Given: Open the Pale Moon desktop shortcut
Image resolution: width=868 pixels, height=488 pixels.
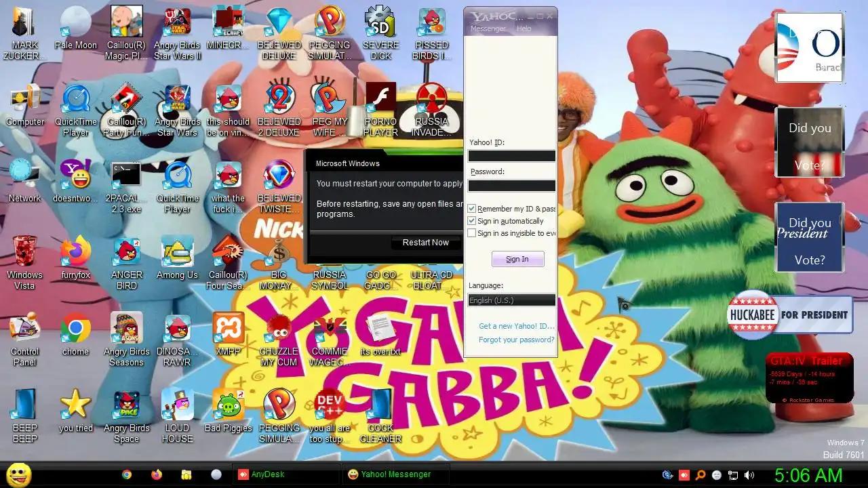Looking at the screenshot, I should coord(76,29).
